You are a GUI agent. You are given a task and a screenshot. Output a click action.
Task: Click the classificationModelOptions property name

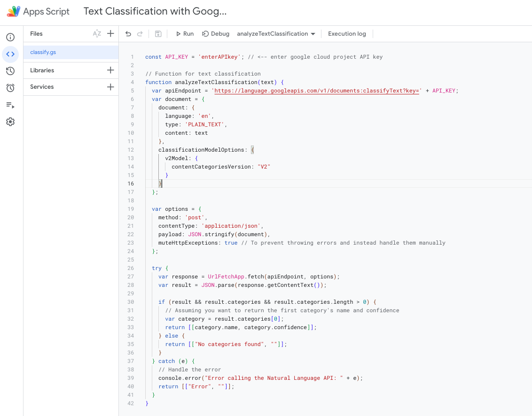point(201,150)
